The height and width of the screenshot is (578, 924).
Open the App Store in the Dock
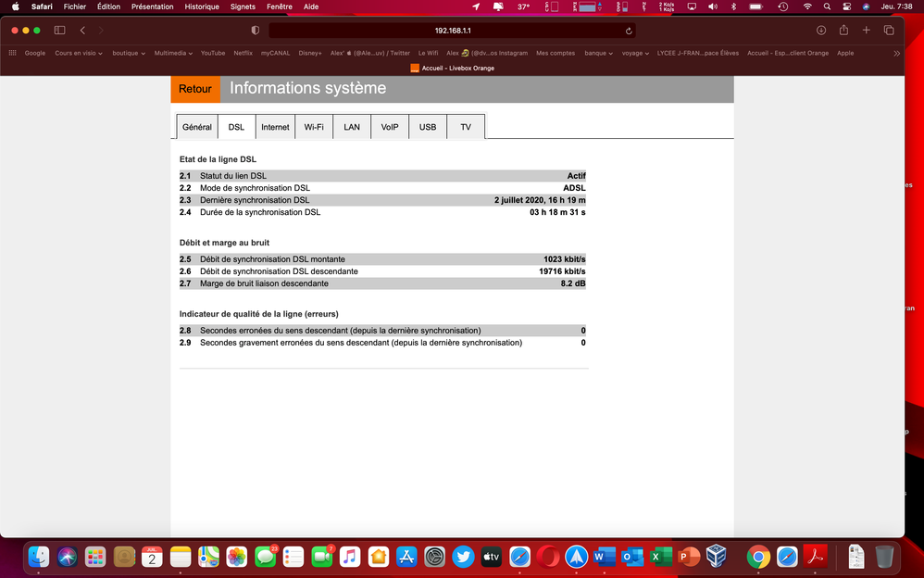point(406,557)
